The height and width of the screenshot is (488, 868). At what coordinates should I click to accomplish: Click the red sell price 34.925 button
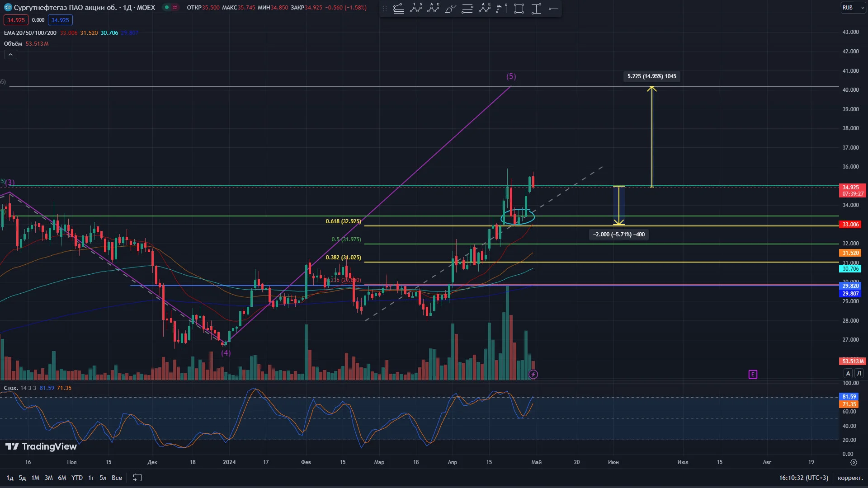click(x=16, y=20)
